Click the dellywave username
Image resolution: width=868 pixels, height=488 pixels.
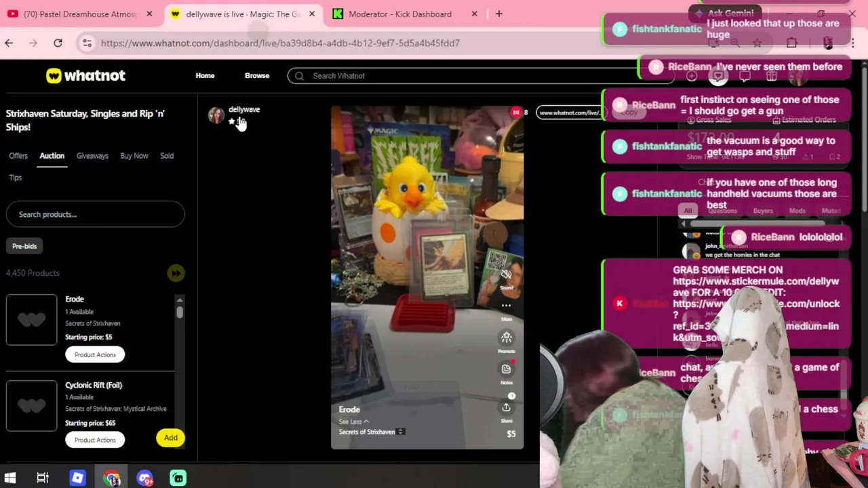tap(244, 109)
